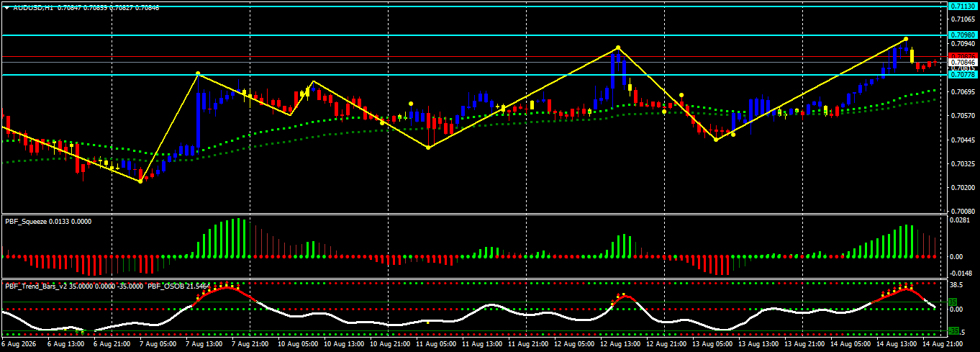Click the red 0.70876 price label
Screen dimensions: 980x352
tap(962, 55)
